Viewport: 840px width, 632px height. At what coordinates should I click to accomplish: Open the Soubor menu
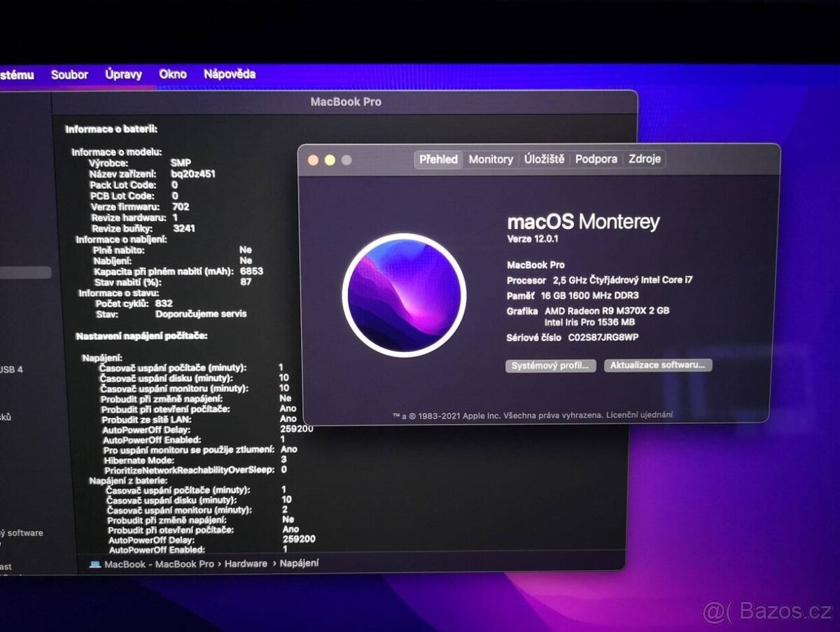click(69, 74)
